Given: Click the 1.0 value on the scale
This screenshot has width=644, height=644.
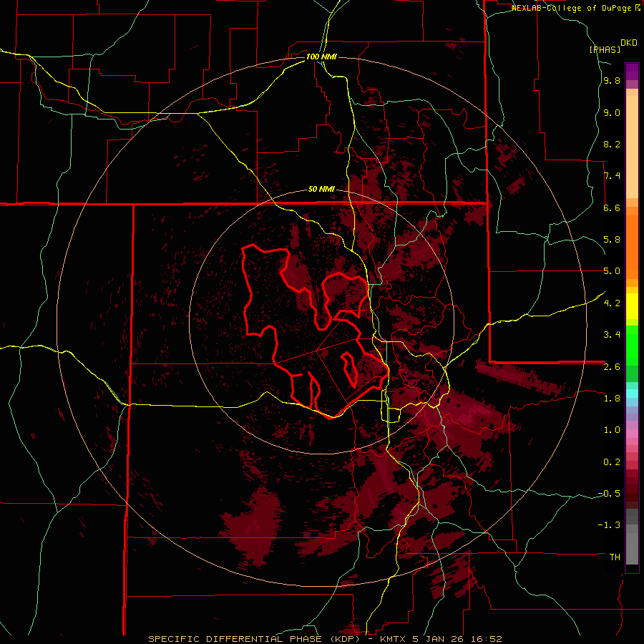Looking at the screenshot, I should (x=612, y=429).
